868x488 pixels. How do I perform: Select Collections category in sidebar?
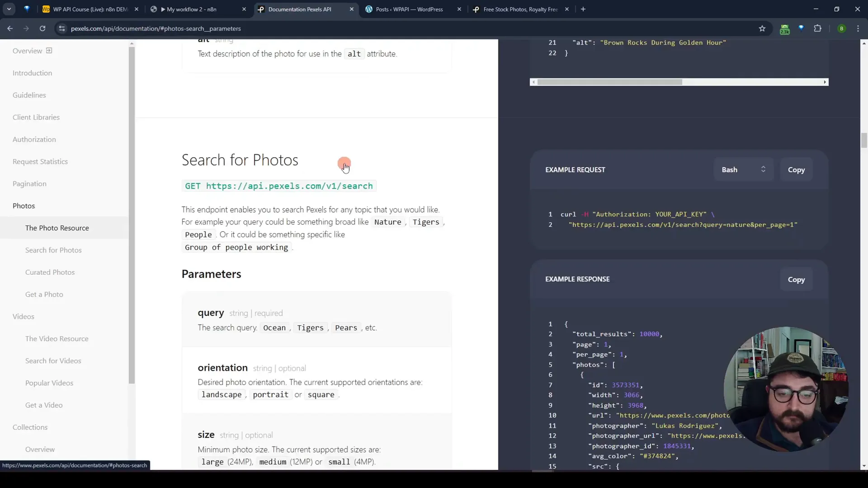click(30, 427)
